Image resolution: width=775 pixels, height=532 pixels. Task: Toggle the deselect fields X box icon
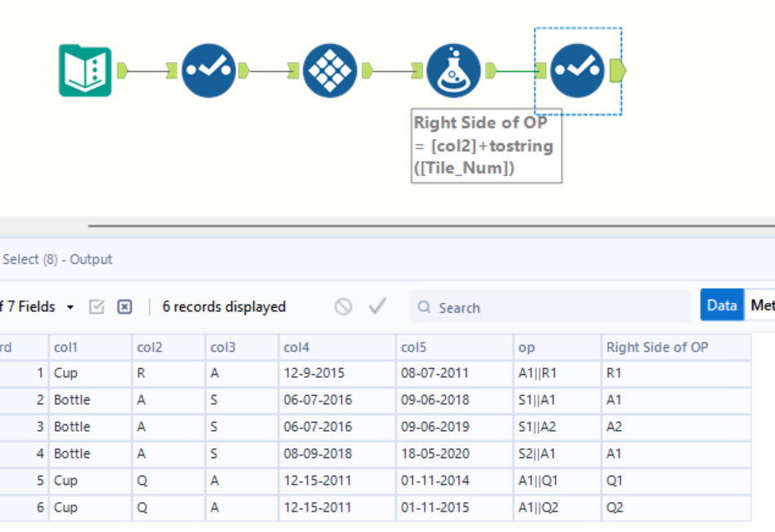[x=124, y=307]
